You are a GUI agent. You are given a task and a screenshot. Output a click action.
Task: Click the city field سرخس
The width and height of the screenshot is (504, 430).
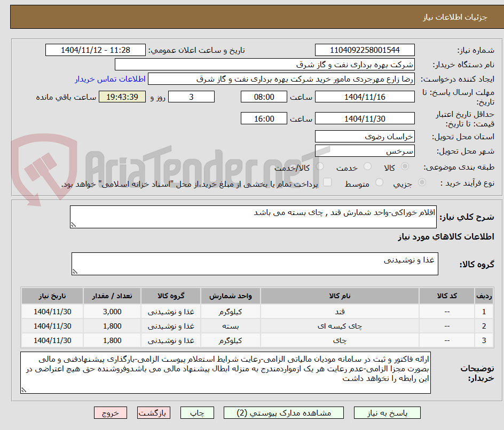pos(365,151)
